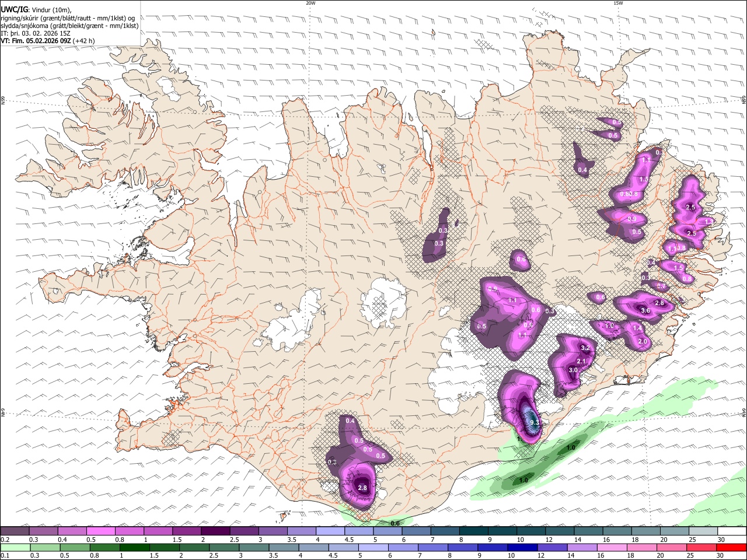Click the '2.8' value next to the 3.6 label

(x=659, y=303)
